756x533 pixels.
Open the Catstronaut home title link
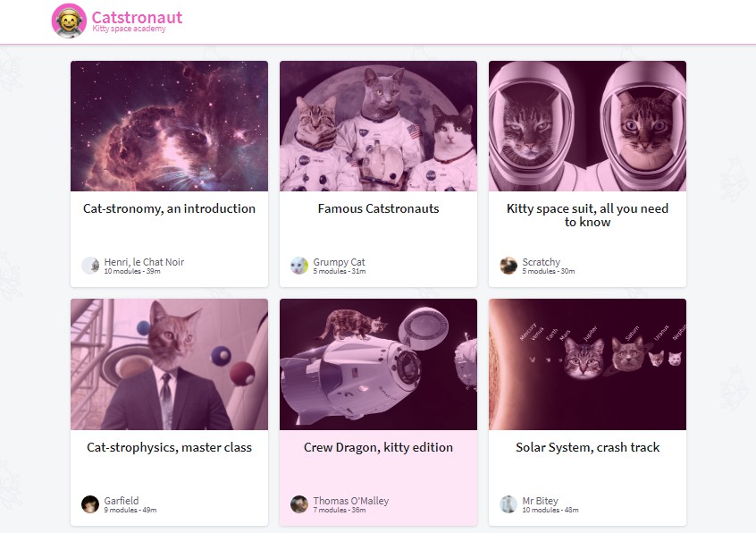pyautogui.click(x=137, y=17)
